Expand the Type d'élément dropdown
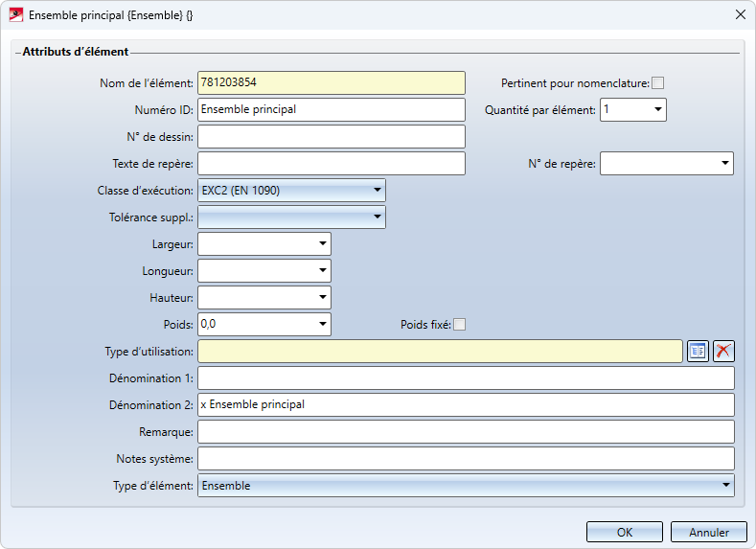This screenshot has width=756, height=549. tap(725, 485)
